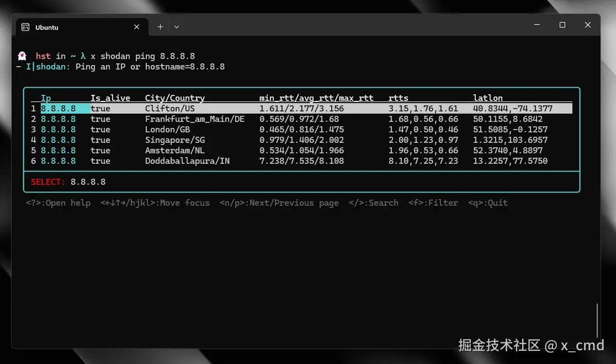Click the rtt value 0.979/1.406/2.002

[301, 140]
